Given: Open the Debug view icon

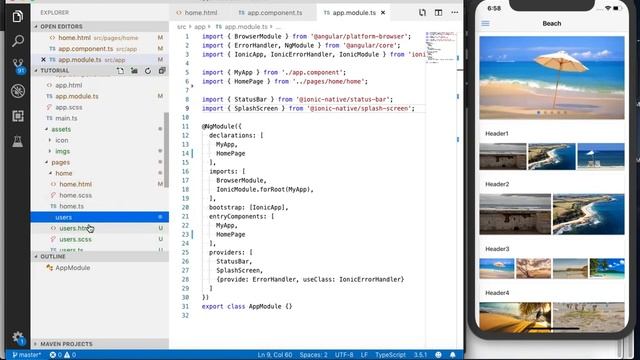Looking at the screenshot, I should [18, 91].
